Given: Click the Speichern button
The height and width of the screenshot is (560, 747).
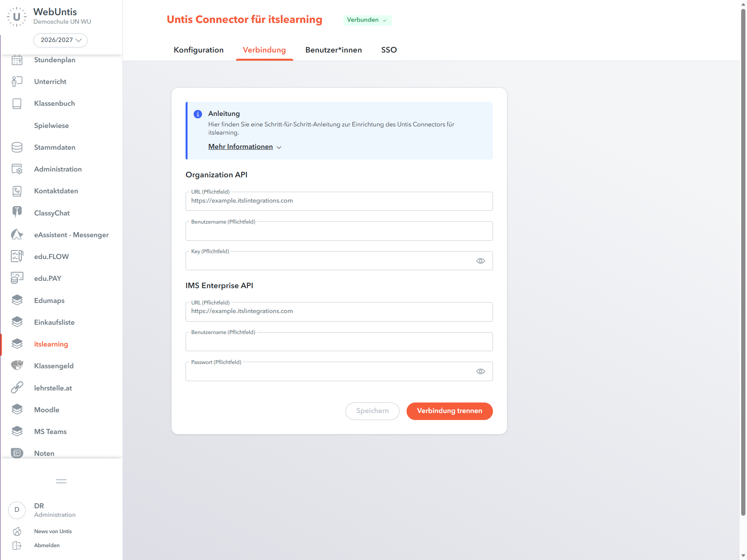Looking at the screenshot, I should click(x=372, y=411).
